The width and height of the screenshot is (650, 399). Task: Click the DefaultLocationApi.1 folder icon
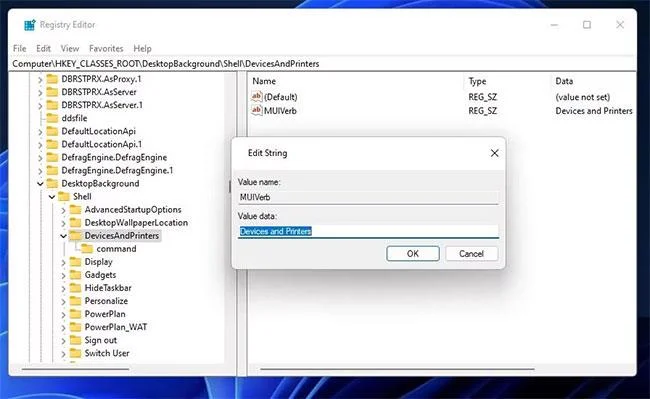(52, 144)
